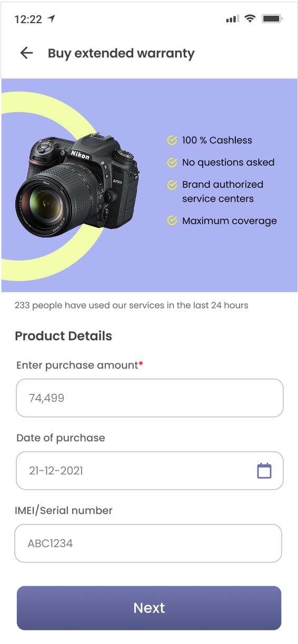This screenshot has width=298, height=644.
Task: Focus the purchase amount field
Action: point(150,398)
